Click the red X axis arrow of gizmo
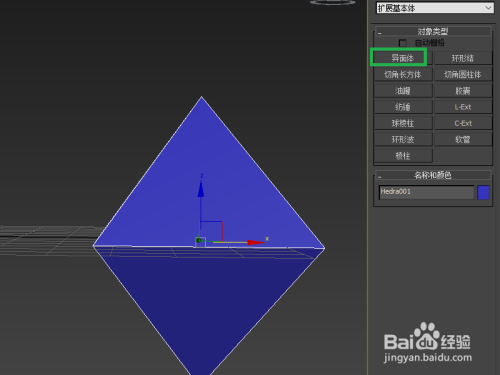The image size is (500, 375). coord(256,242)
